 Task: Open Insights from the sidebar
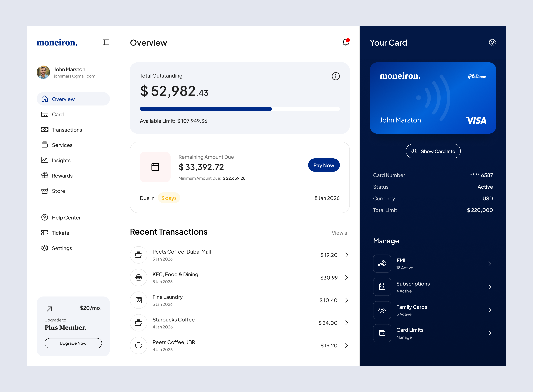coord(61,160)
